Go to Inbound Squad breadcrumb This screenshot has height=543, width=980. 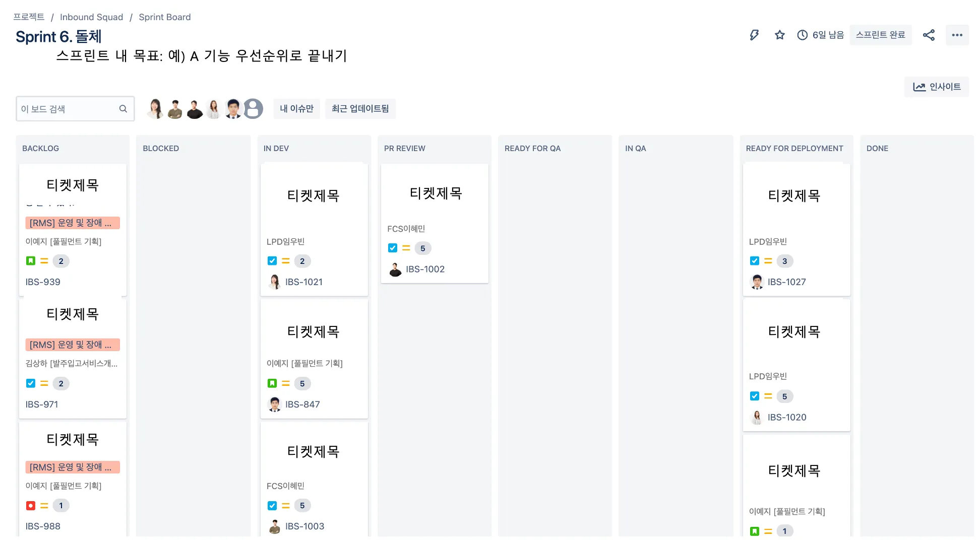91,17
